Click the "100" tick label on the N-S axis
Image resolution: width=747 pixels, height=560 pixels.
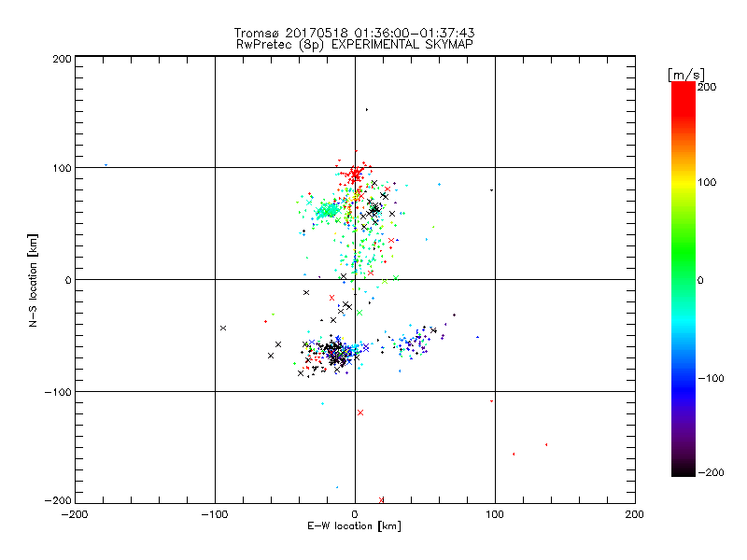click(x=62, y=168)
